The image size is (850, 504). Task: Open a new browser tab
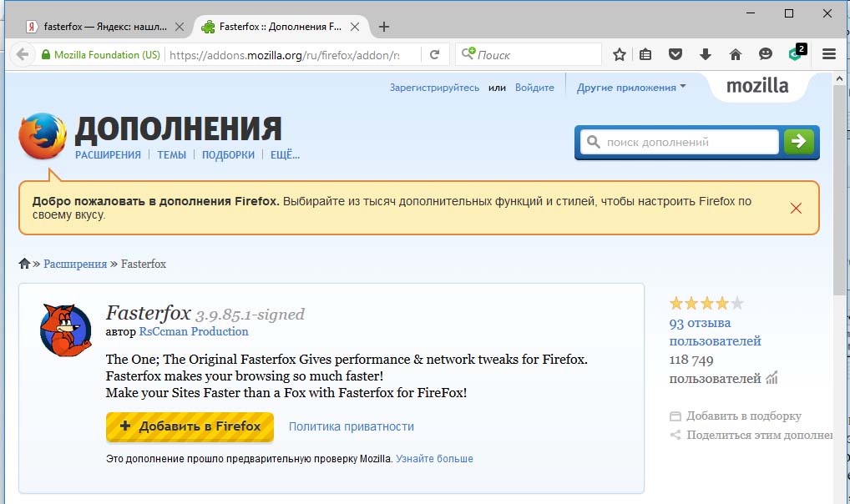click(384, 27)
